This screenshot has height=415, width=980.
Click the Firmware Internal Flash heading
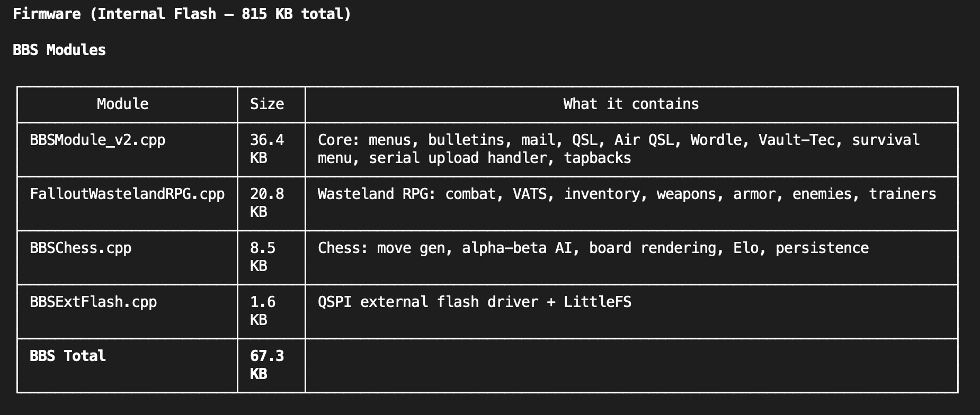pyautogui.click(x=182, y=14)
